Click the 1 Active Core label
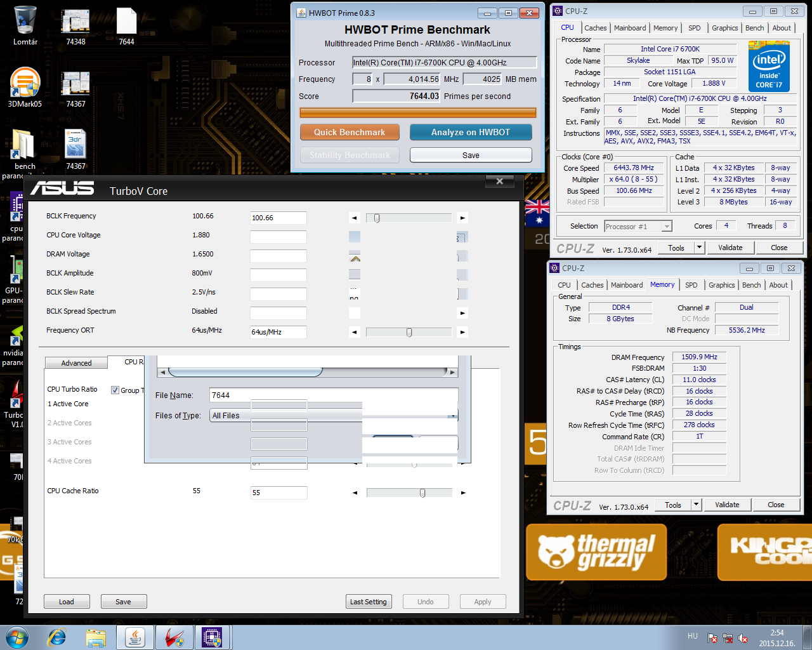The width and height of the screenshot is (812, 650). click(68, 404)
